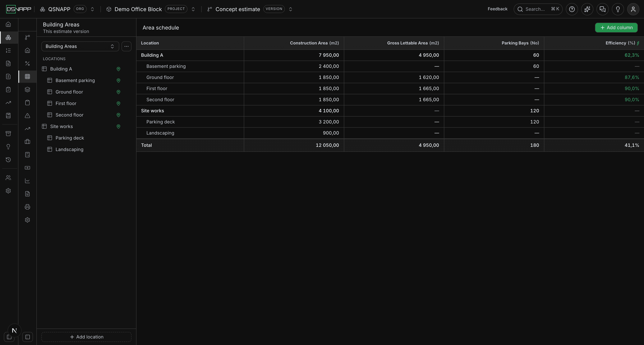644x345 pixels.
Task: Toggle the location pin for Second floor
Action: click(118, 115)
